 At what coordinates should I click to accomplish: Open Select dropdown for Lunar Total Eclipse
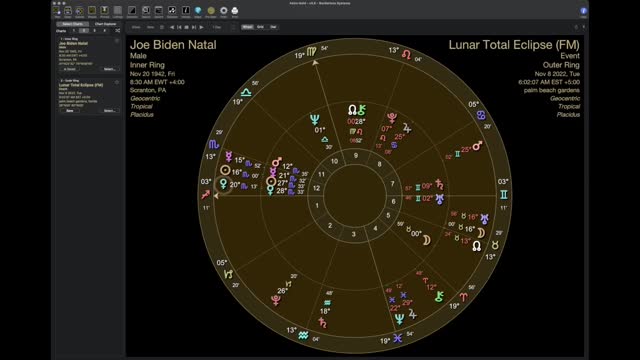click(x=109, y=111)
